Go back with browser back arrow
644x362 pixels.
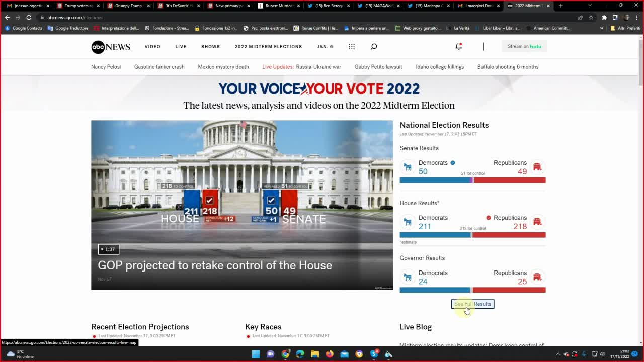pos(7,17)
